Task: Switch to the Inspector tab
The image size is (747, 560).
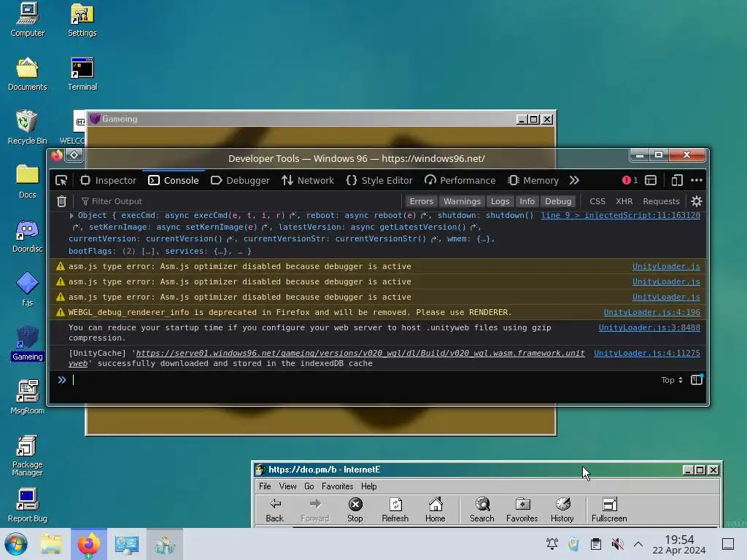Action: coord(109,180)
